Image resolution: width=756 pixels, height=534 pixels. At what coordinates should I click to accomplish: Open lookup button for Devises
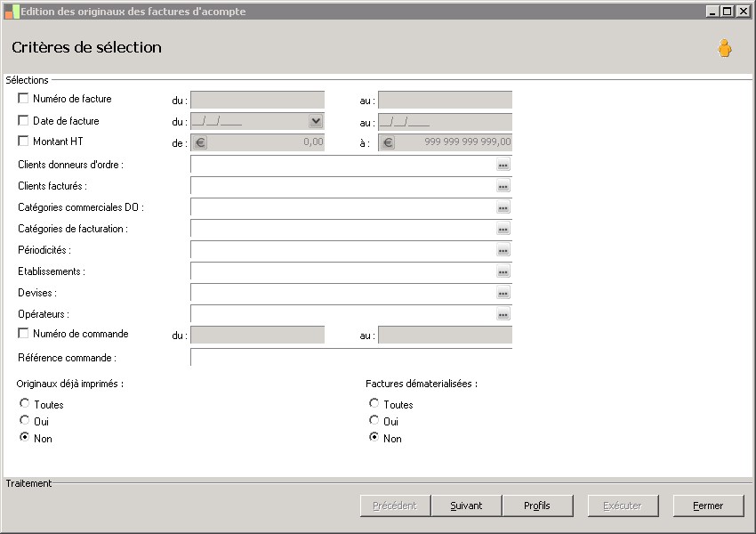tap(503, 294)
